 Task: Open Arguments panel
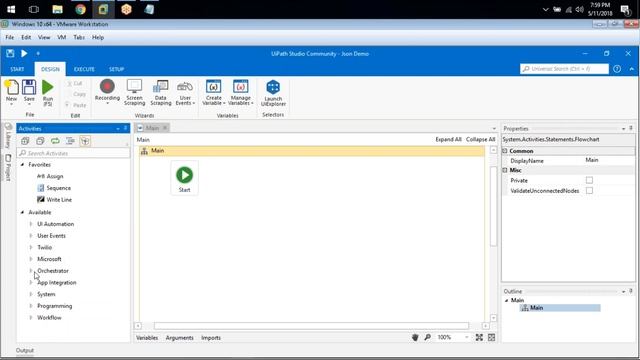click(x=180, y=338)
